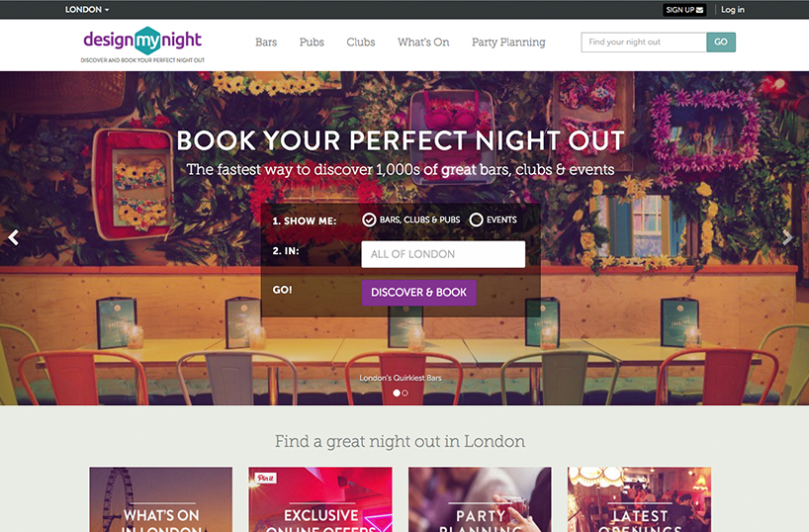Click the green GO search button
The image size is (809, 532).
coord(721,43)
